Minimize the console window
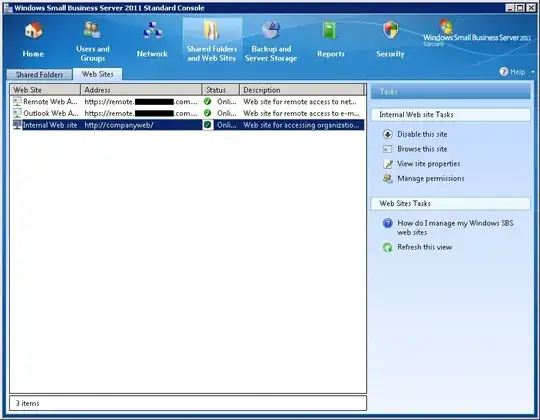The height and width of the screenshot is (420, 540). point(510,8)
